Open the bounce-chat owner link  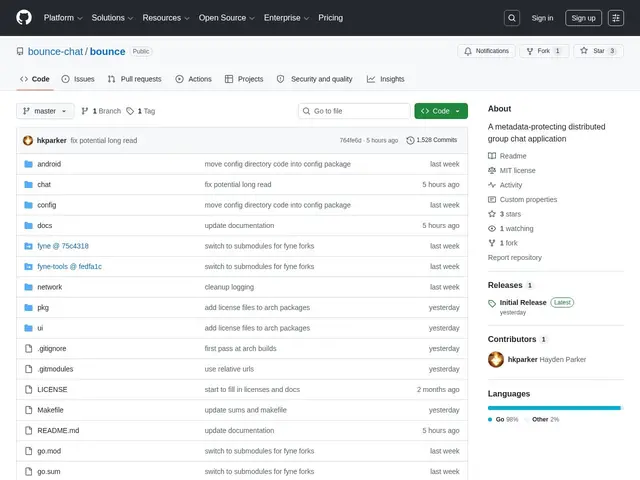(x=56, y=51)
